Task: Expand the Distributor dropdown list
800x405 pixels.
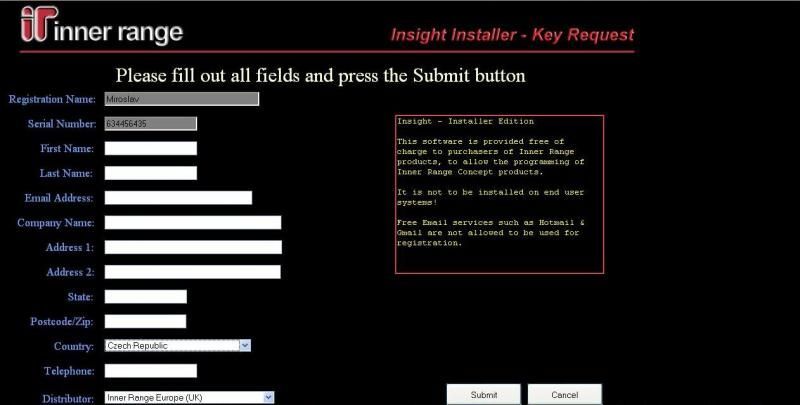Action: point(189,397)
